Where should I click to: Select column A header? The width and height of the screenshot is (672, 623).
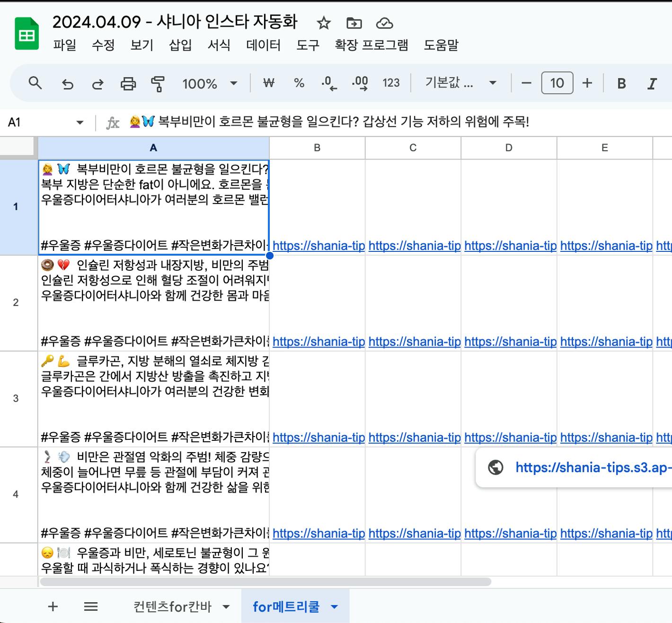point(153,148)
